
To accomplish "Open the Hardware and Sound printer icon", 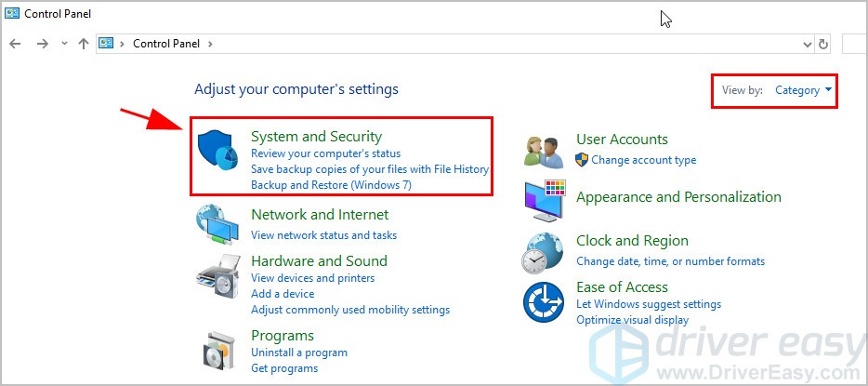I will coord(218,277).
